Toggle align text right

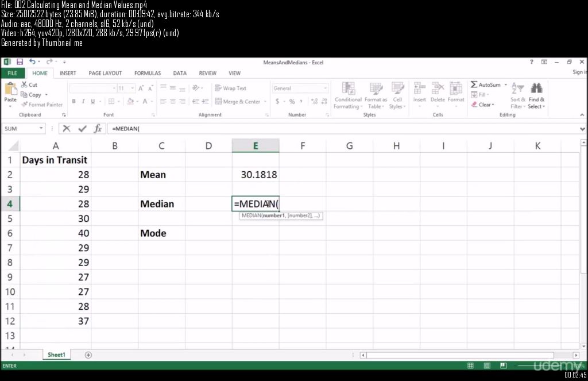(x=182, y=101)
